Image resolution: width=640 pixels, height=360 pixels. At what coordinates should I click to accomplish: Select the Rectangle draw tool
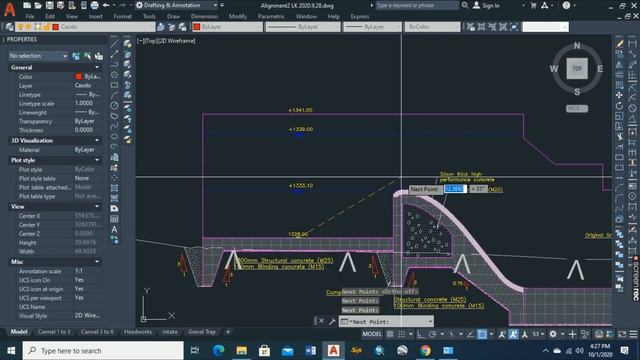pos(115,85)
